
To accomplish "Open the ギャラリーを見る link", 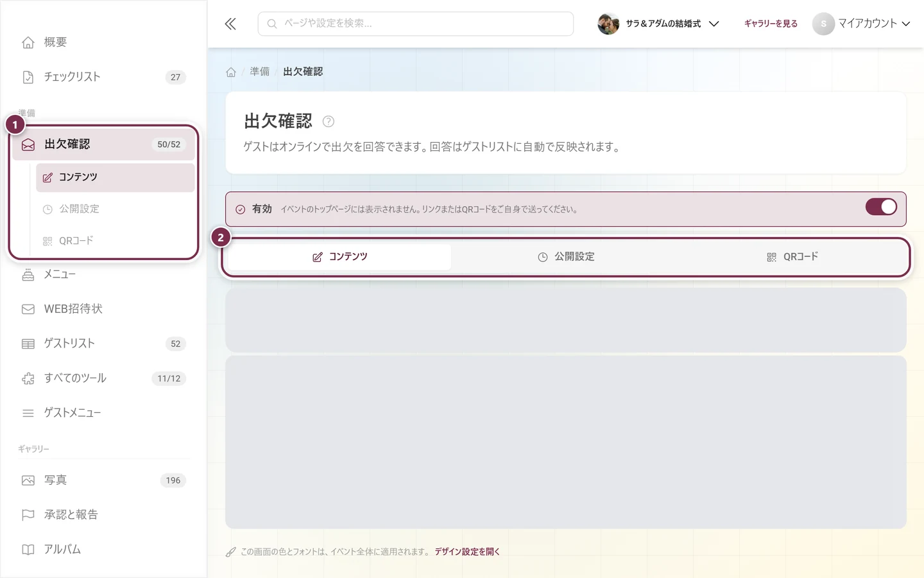I will tap(771, 24).
